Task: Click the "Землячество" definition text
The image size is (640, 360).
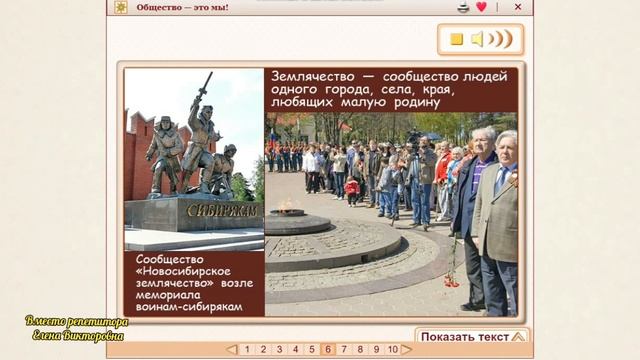Action: 390,89
